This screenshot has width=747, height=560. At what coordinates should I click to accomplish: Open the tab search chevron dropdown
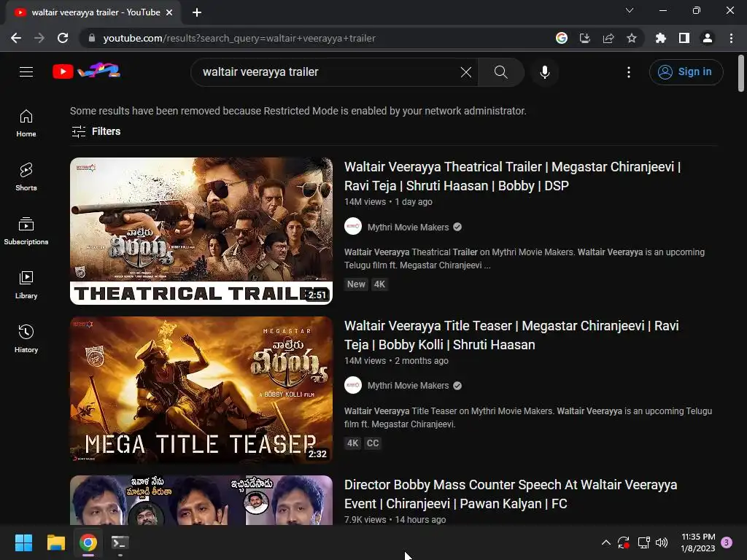pyautogui.click(x=630, y=10)
